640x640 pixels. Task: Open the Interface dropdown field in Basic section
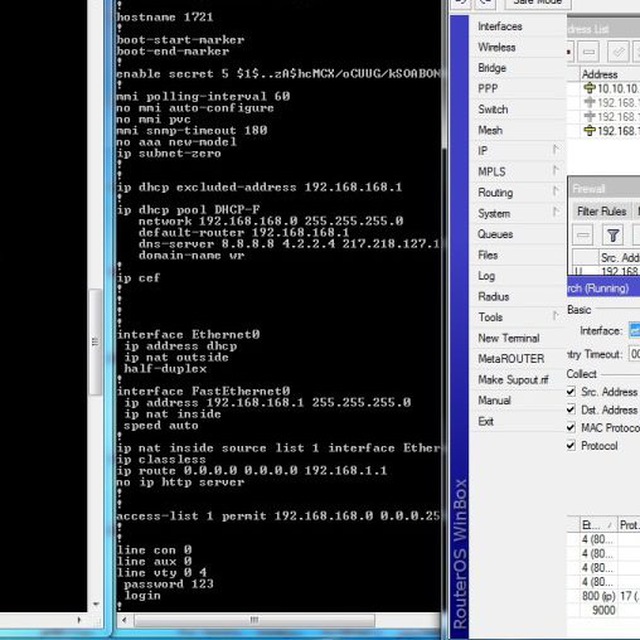click(635, 331)
